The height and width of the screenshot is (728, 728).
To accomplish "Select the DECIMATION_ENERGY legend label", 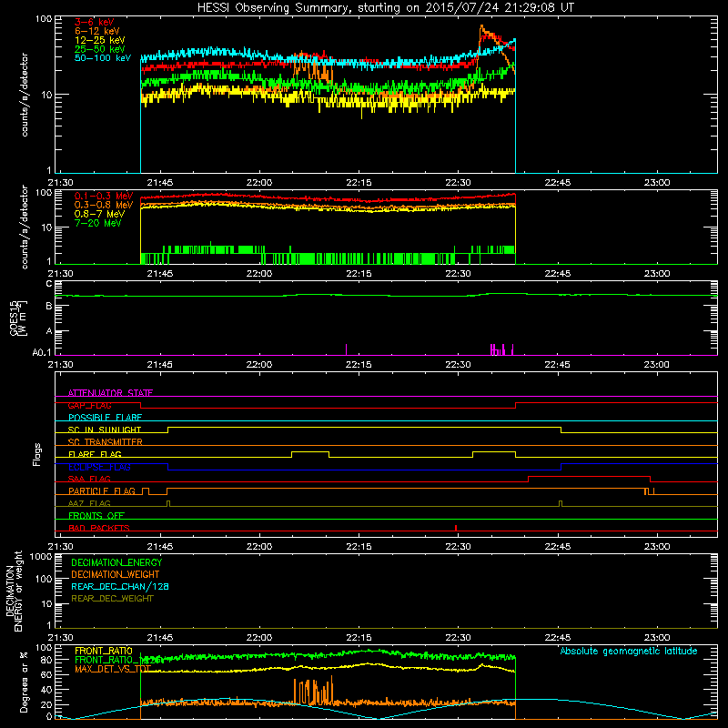I will pos(116,562).
